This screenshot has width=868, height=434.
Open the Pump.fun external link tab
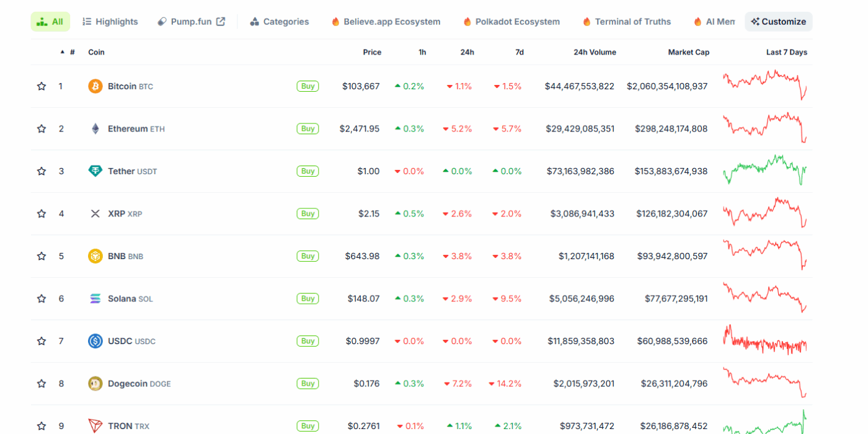tap(191, 22)
